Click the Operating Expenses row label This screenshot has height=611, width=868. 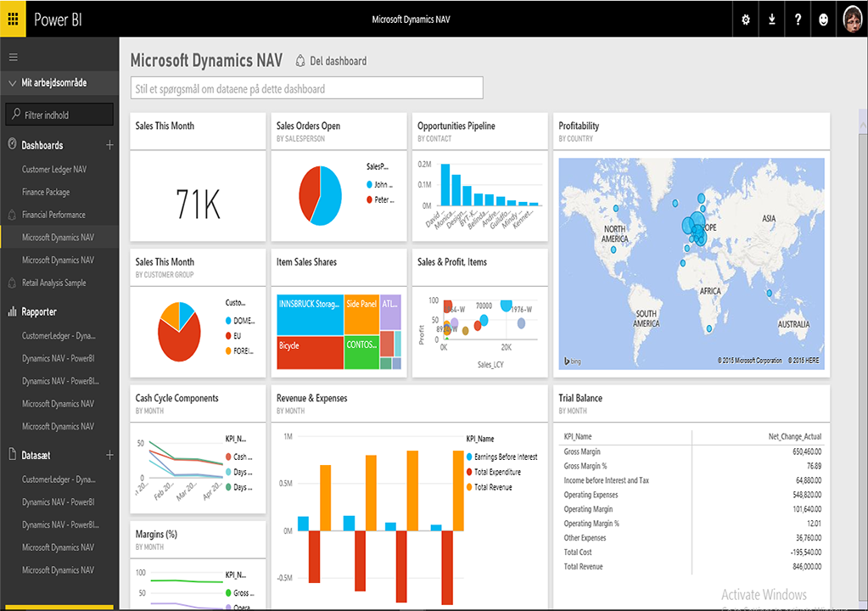[x=591, y=495]
